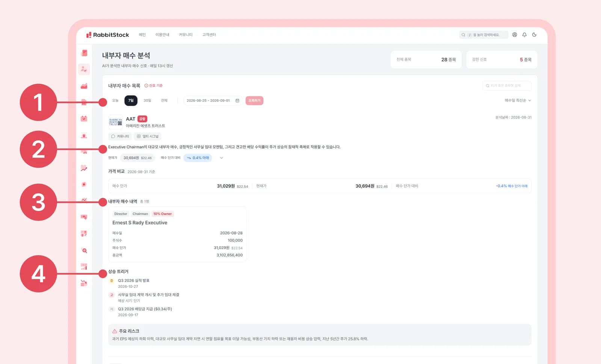
Task: Open the 이용안내 menu item
Action: (x=162, y=35)
